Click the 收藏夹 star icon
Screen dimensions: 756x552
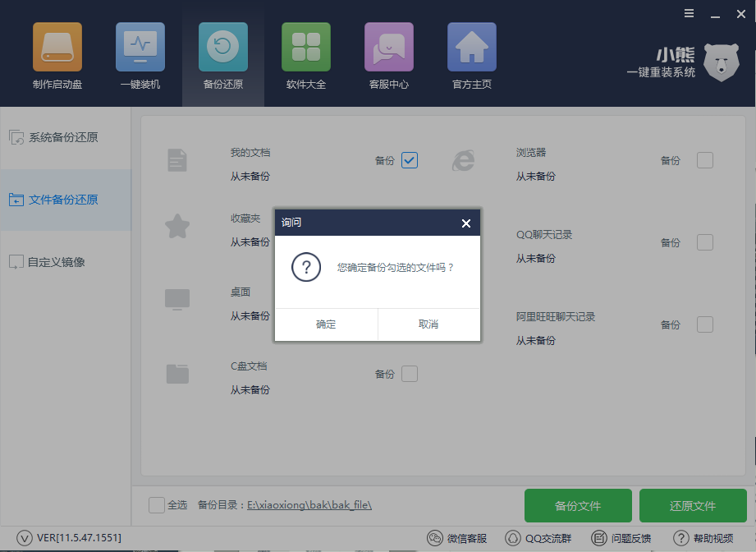(x=177, y=226)
